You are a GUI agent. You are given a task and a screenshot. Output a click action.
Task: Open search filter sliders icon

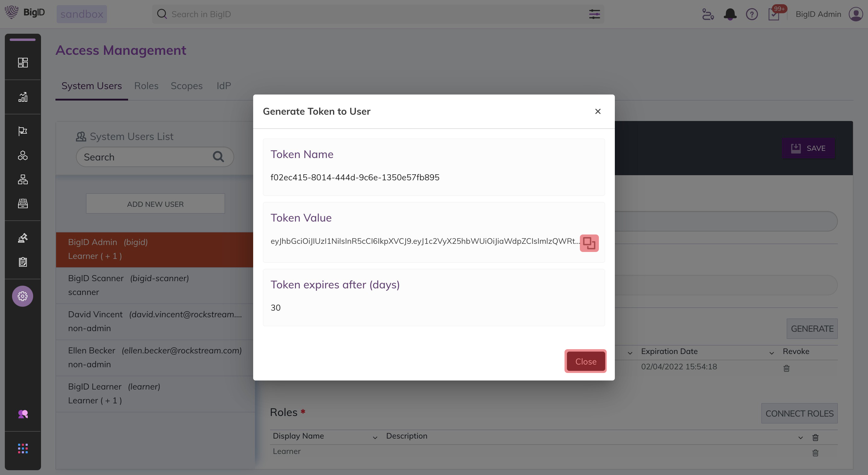tap(594, 14)
